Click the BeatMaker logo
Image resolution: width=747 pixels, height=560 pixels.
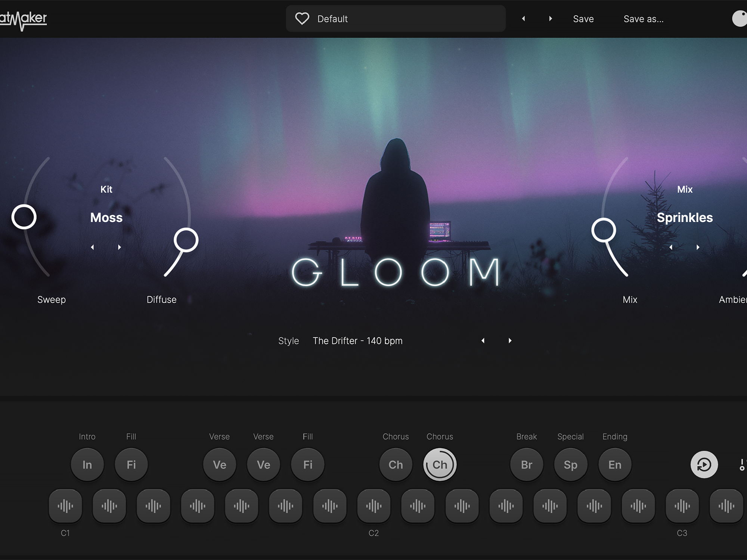(x=23, y=19)
